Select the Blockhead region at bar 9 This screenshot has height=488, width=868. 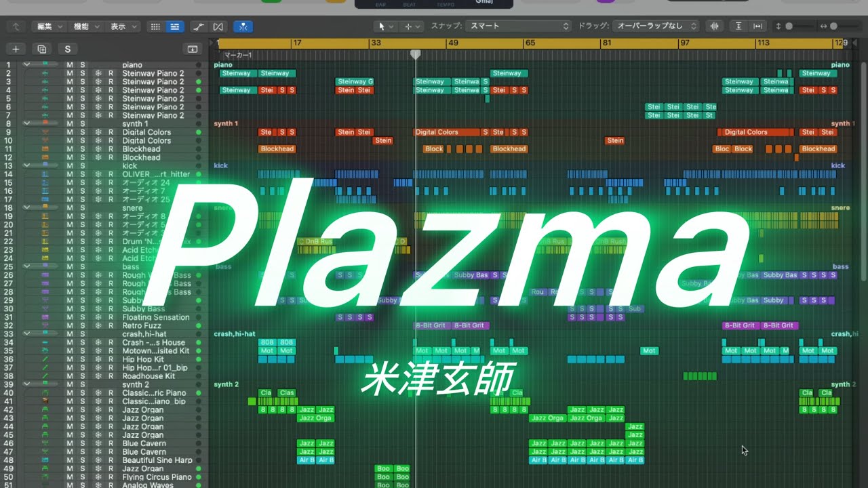click(x=277, y=149)
